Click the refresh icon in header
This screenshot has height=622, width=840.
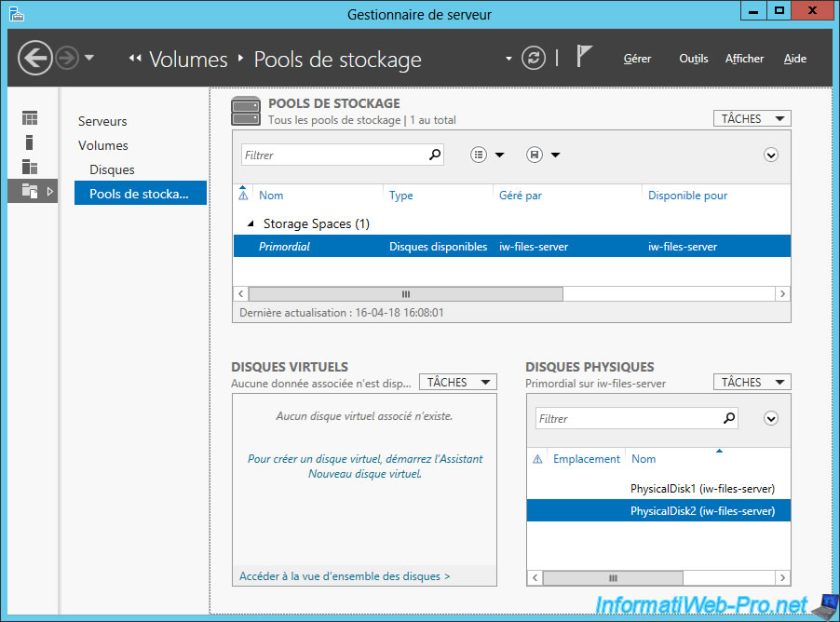point(533,58)
